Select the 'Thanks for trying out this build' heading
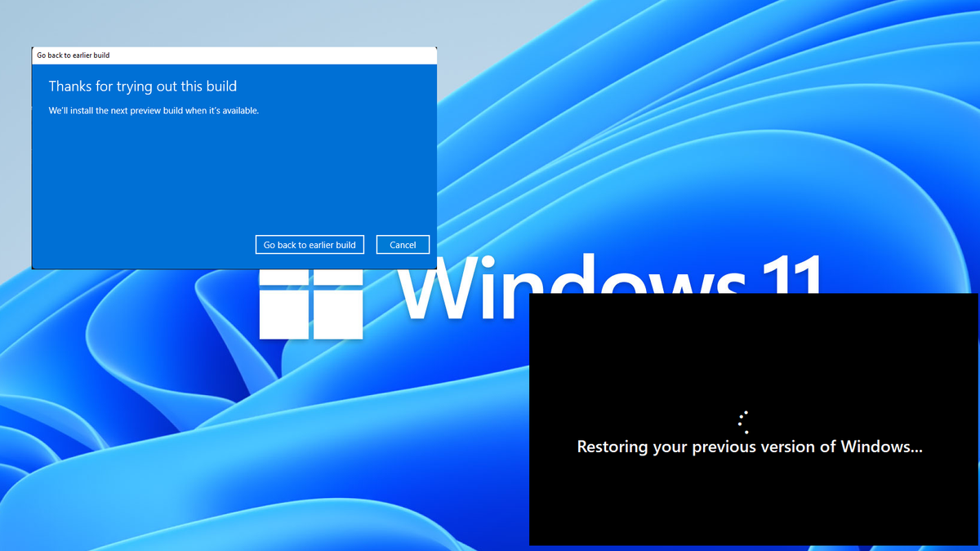Viewport: 980px width, 551px height. pos(143,86)
